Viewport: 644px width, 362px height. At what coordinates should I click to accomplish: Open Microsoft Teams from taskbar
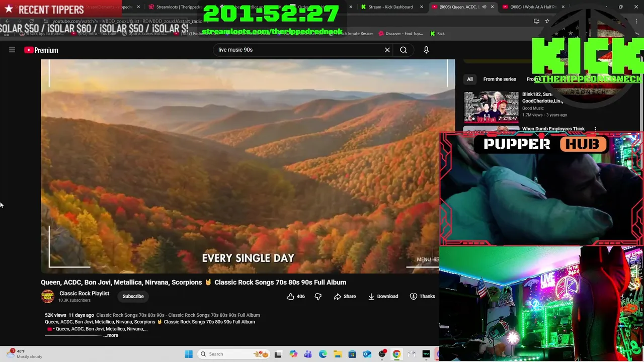pyautogui.click(x=308, y=354)
